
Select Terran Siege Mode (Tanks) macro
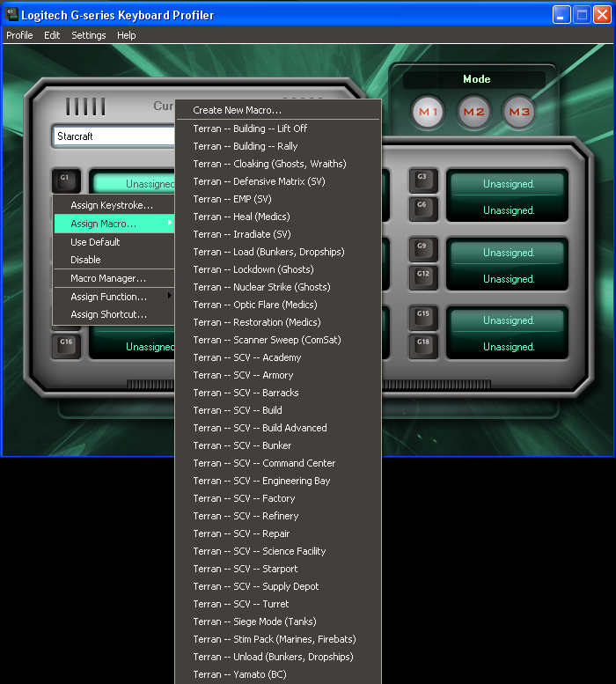point(254,621)
